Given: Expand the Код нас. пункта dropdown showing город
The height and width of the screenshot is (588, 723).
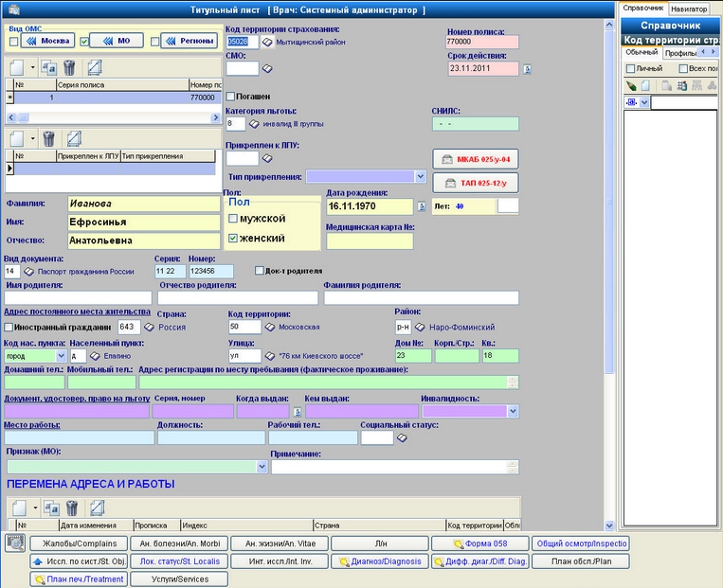Looking at the screenshot, I should [x=62, y=356].
